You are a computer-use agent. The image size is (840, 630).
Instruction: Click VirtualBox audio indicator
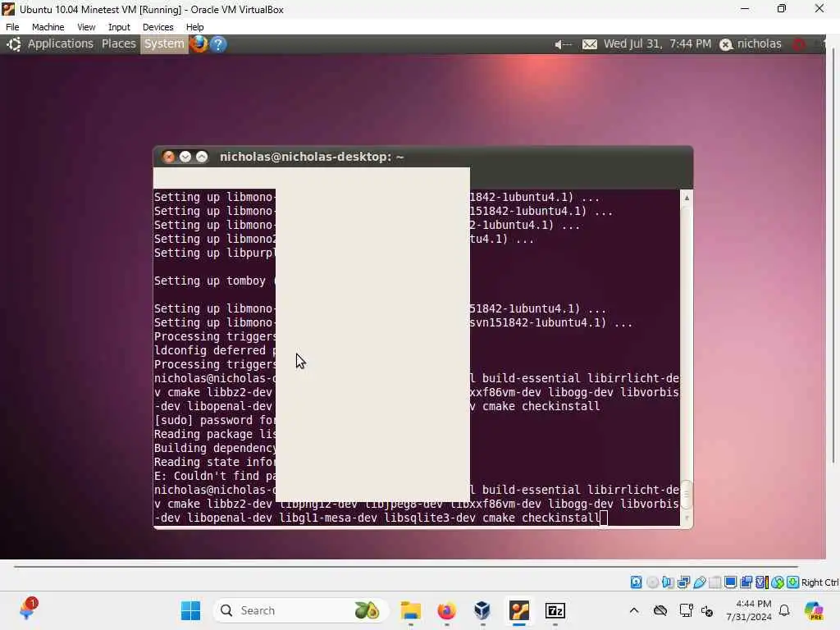click(x=668, y=582)
